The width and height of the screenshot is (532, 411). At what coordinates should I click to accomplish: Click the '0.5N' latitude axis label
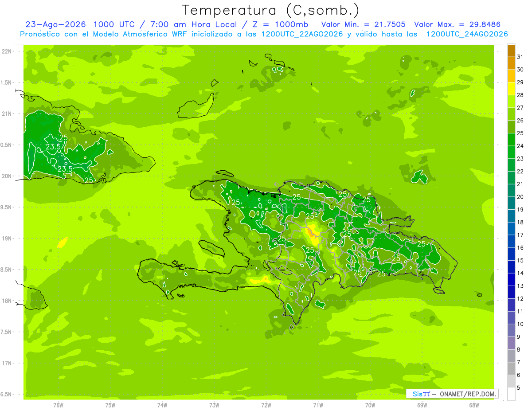tap(7, 145)
